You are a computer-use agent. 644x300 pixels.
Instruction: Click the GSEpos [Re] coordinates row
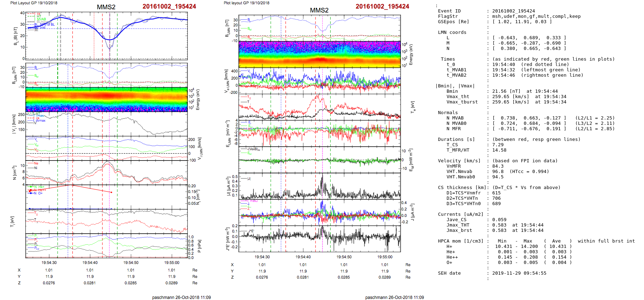pos(494,22)
